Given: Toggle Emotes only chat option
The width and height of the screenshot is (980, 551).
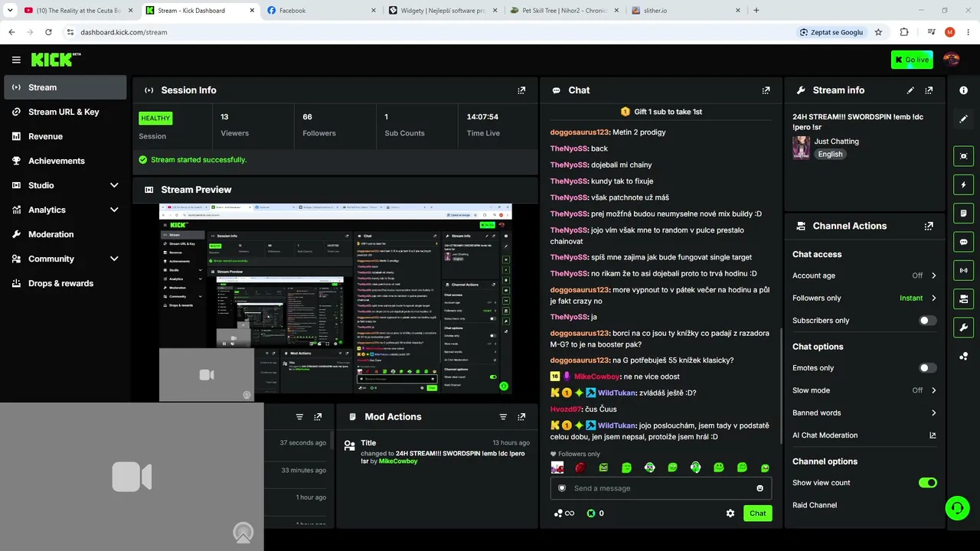Looking at the screenshot, I should tap(927, 368).
